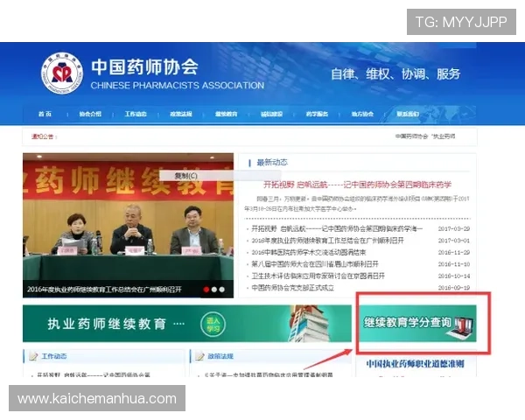Screen dimensions: 525x420
Task: Click the round 进入学习 badge
Action: pyautogui.click(x=213, y=325)
